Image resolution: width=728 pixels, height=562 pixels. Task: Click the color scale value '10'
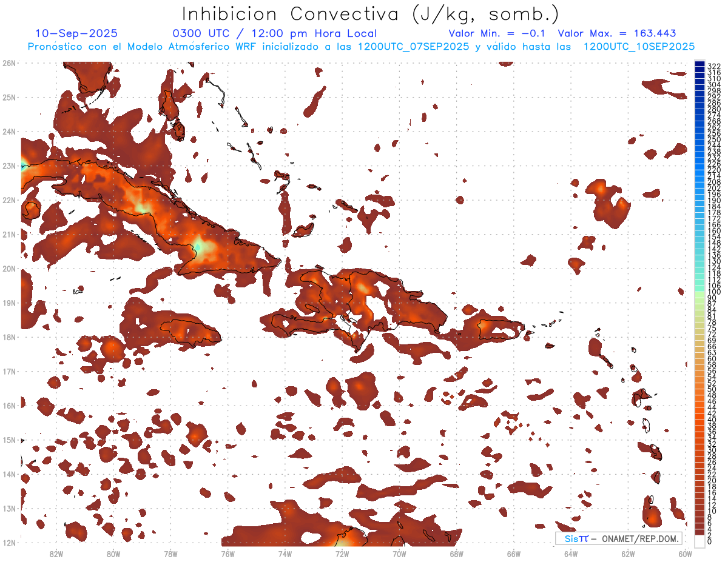point(712,511)
